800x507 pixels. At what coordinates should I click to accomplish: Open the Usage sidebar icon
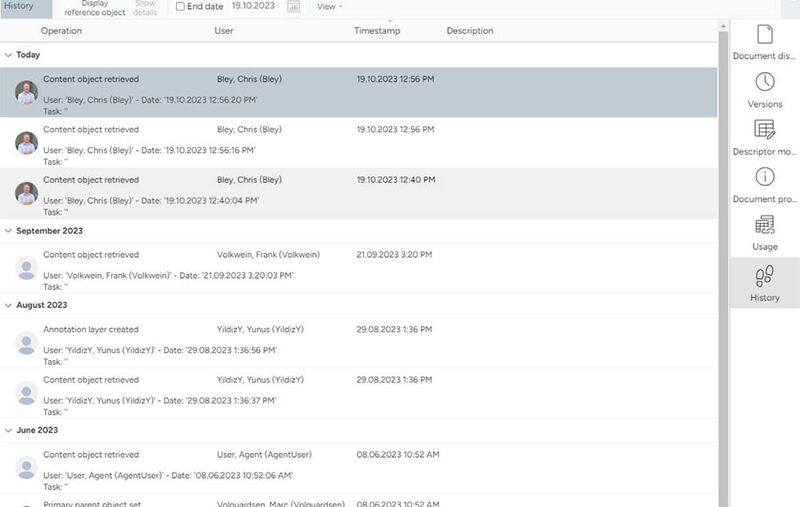coord(764,225)
